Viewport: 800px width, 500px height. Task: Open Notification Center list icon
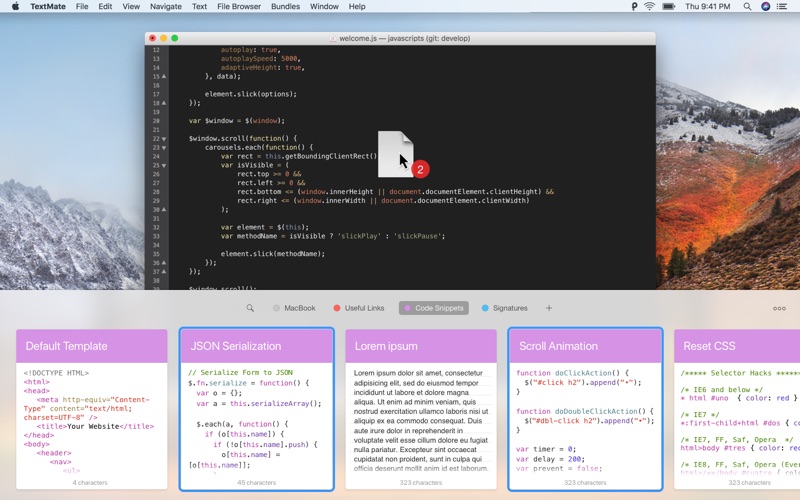(x=784, y=7)
